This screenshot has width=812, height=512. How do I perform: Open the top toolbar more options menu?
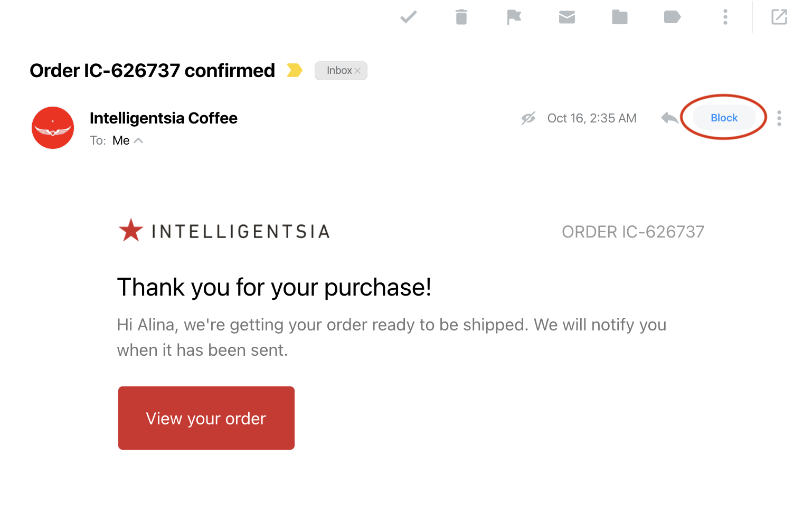(725, 17)
